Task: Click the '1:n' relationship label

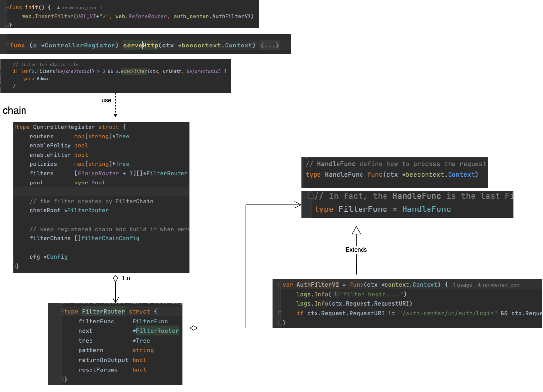Action: (x=126, y=278)
